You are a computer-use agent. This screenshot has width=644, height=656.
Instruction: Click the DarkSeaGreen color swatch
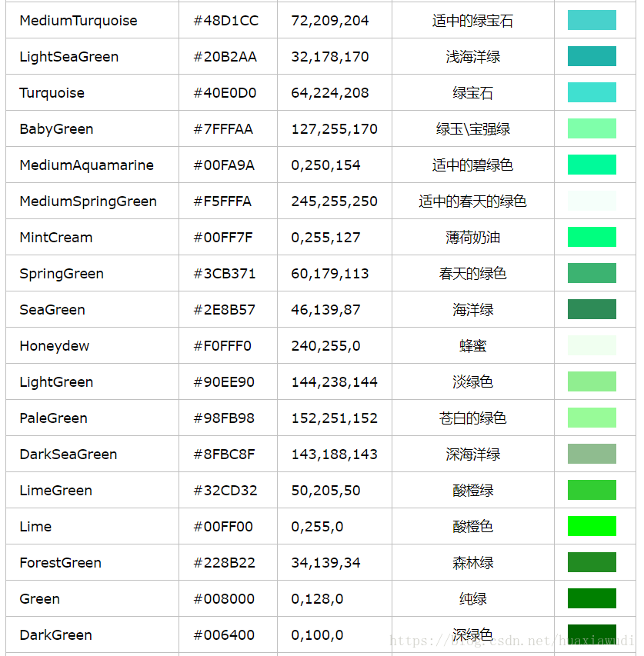pos(592,454)
